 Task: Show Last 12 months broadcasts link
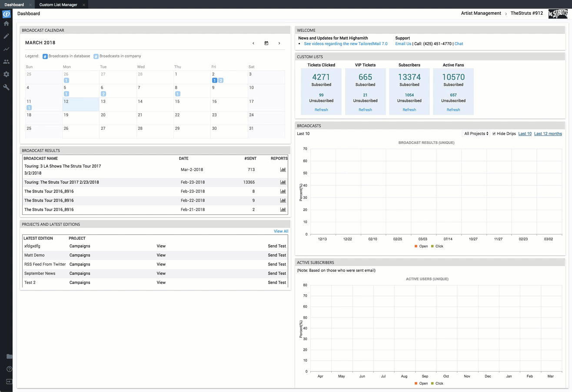click(x=548, y=134)
